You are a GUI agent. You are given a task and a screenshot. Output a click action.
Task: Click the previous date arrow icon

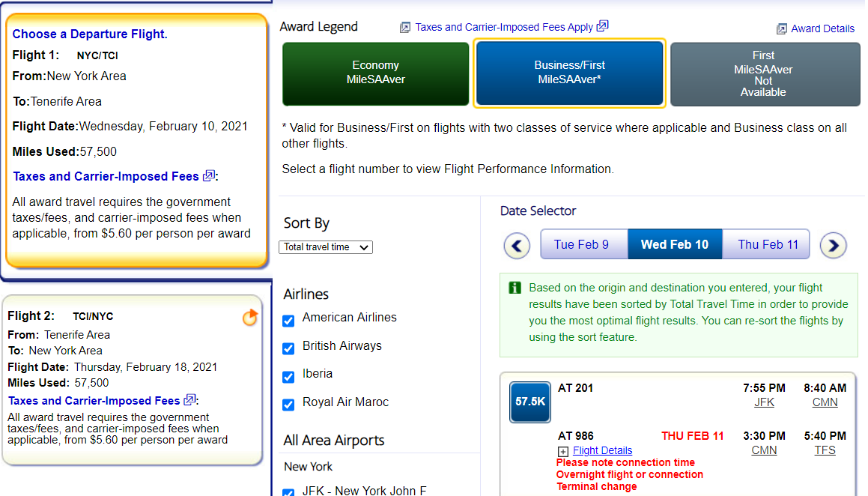[517, 245]
